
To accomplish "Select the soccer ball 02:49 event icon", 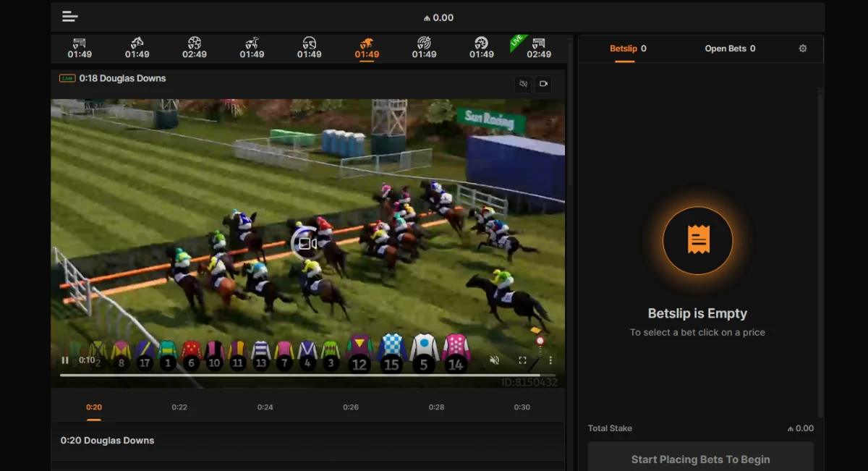I will tap(195, 48).
